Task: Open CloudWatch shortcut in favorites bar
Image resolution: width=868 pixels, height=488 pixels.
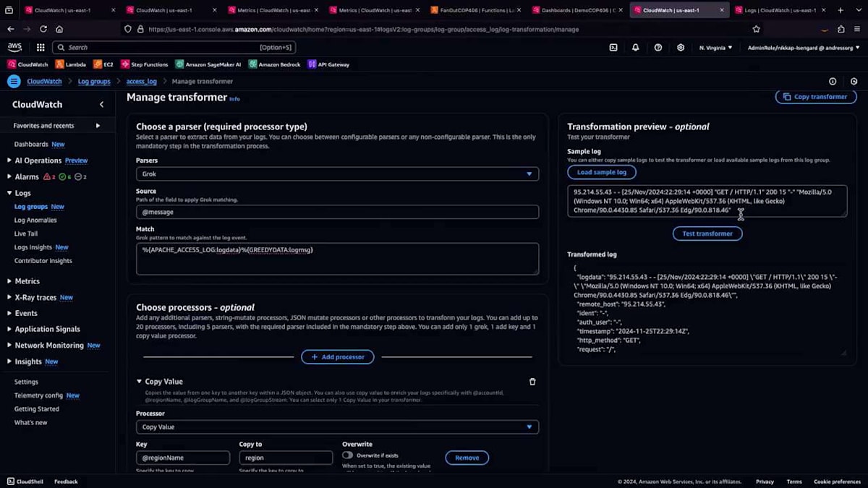Action: click(x=27, y=64)
